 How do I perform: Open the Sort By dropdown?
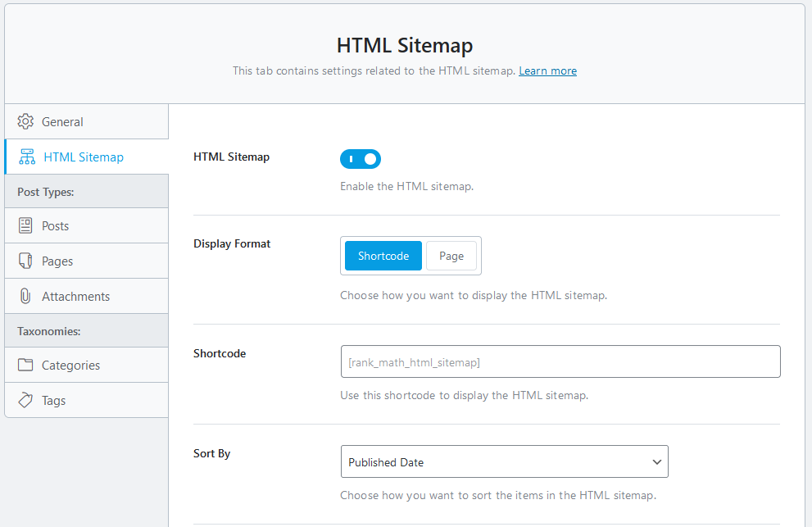505,461
